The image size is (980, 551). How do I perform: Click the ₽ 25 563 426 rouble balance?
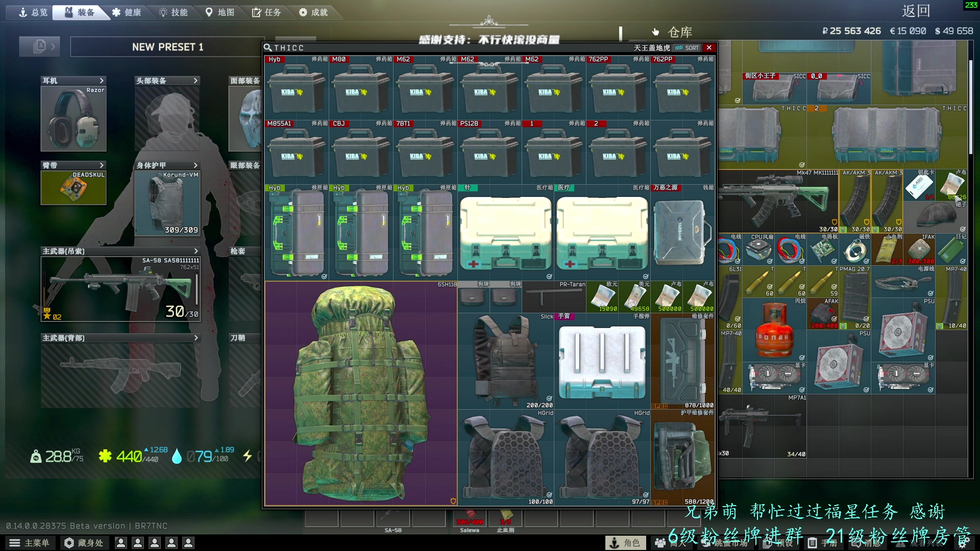(x=851, y=31)
